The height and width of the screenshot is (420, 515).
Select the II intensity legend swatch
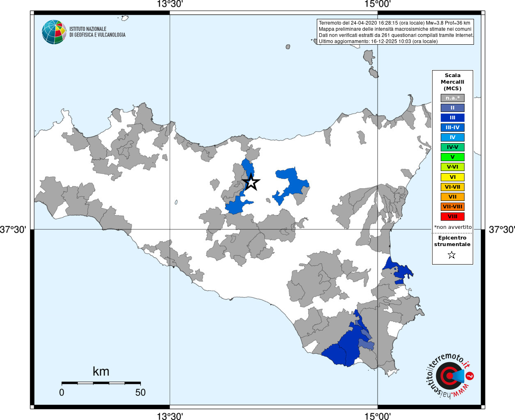(453, 108)
